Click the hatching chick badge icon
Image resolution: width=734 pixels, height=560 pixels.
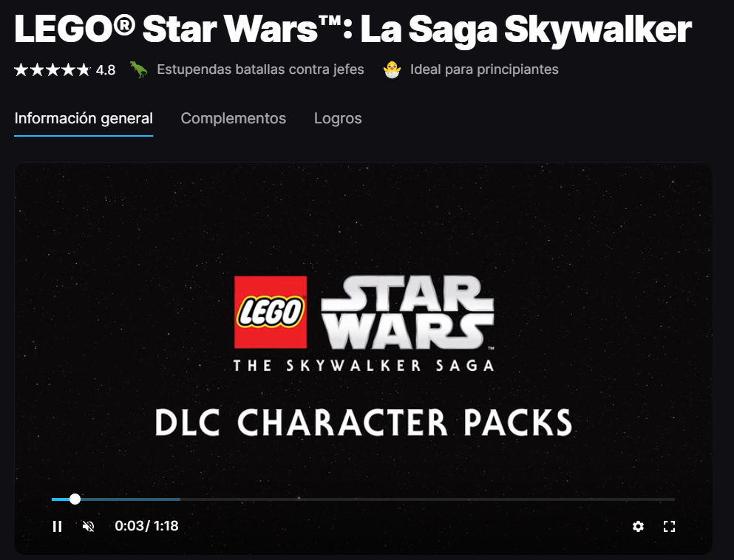click(x=392, y=69)
